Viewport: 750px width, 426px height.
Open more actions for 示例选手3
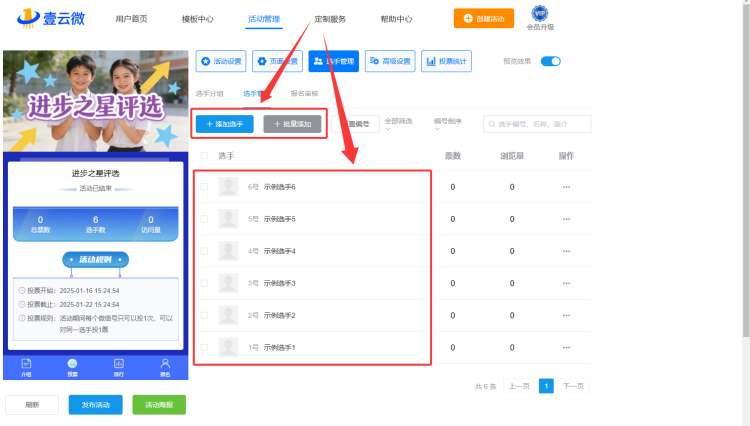(566, 283)
